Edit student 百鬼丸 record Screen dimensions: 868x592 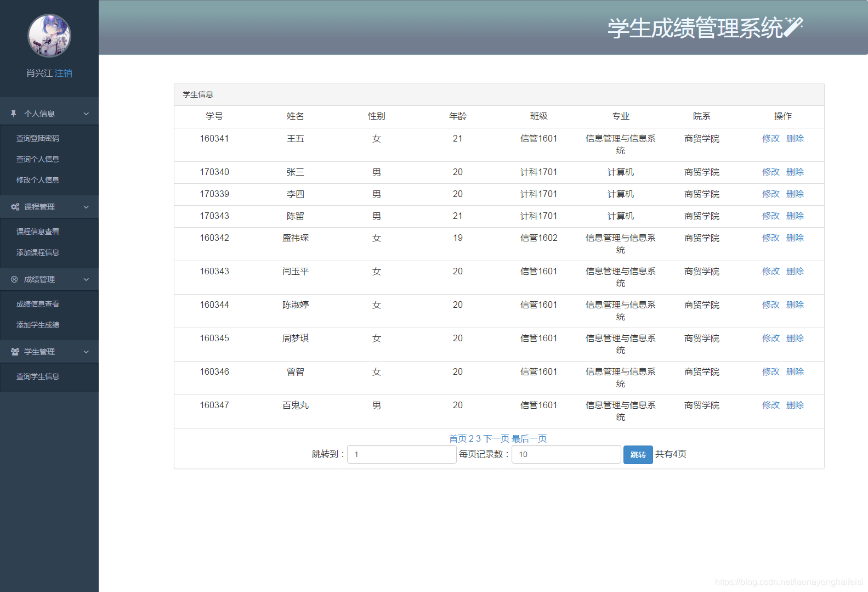(x=771, y=405)
